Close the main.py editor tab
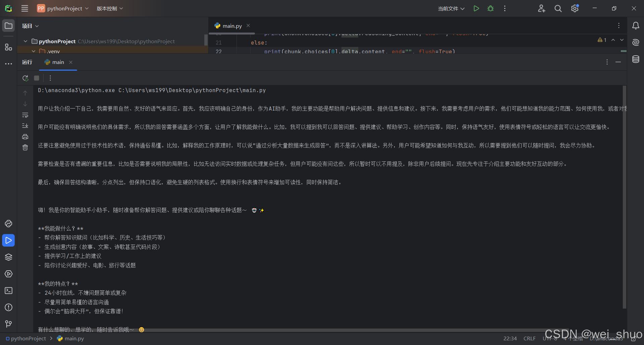Viewport: 644px width, 345px height. coord(248,25)
